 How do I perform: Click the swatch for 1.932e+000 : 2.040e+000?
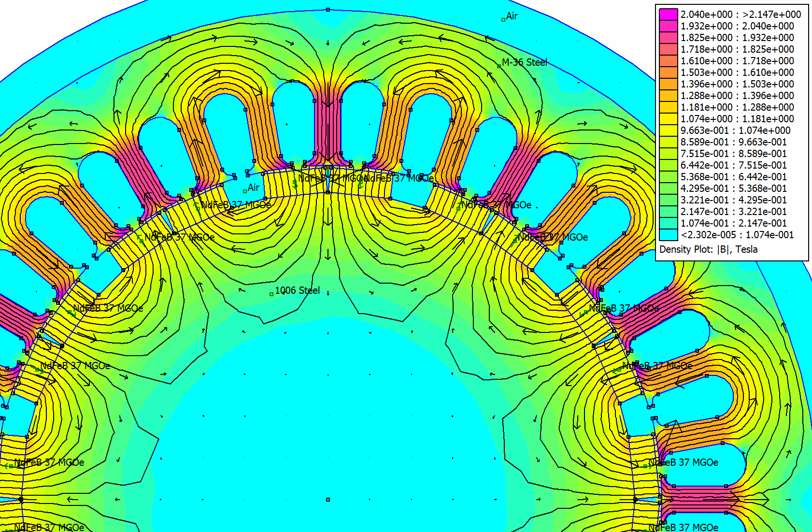[668, 26]
